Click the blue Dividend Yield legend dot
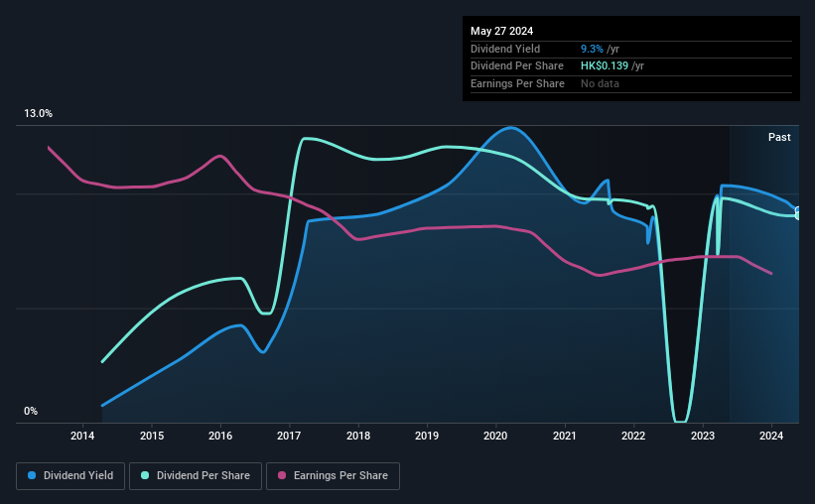The image size is (815, 504). coord(32,475)
